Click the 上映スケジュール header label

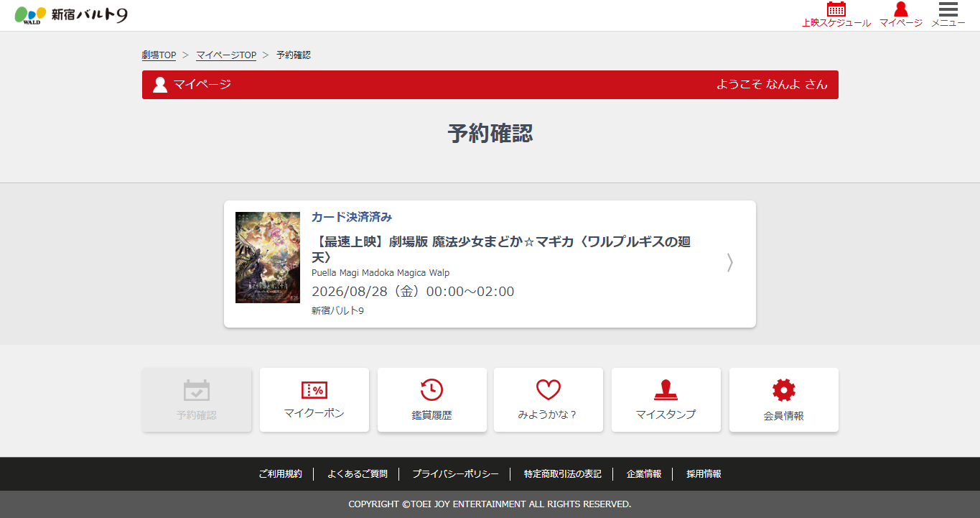[x=836, y=23]
